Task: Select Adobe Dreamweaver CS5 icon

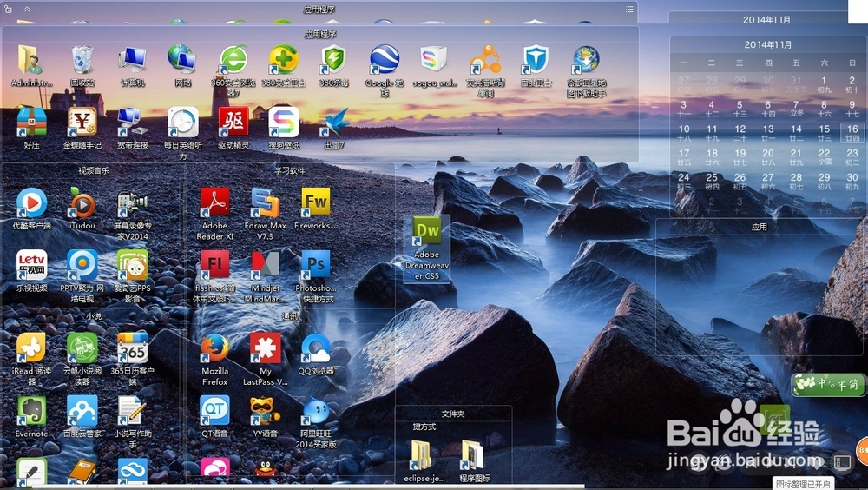Action: click(x=427, y=248)
